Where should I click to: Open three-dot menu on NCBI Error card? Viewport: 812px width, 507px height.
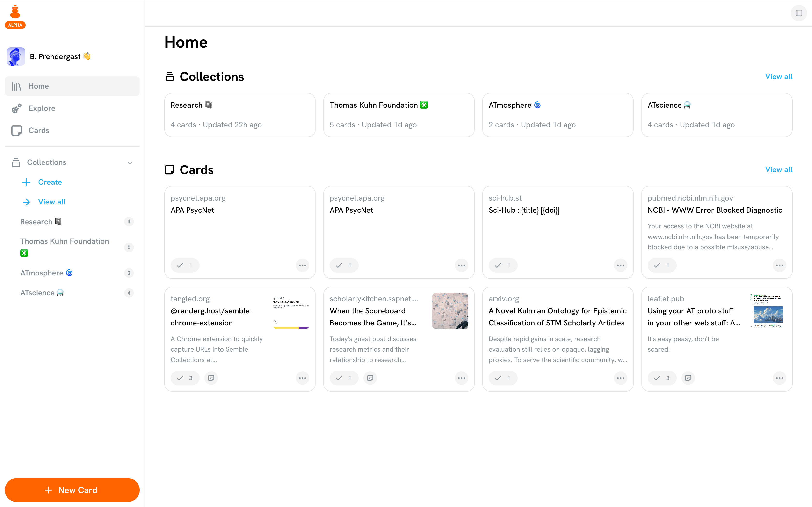click(779, 265)
